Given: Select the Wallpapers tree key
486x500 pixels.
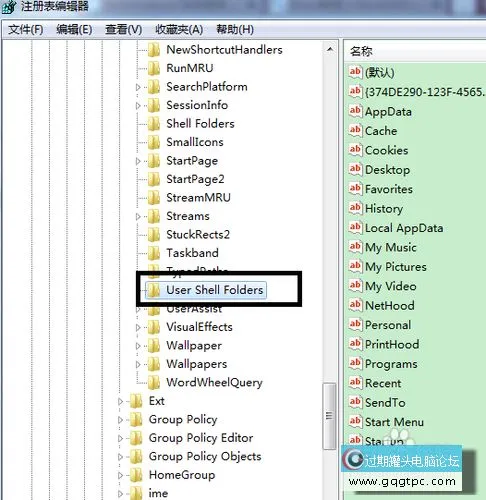Looking at the screenshot, I should click(x=197, y=364).
